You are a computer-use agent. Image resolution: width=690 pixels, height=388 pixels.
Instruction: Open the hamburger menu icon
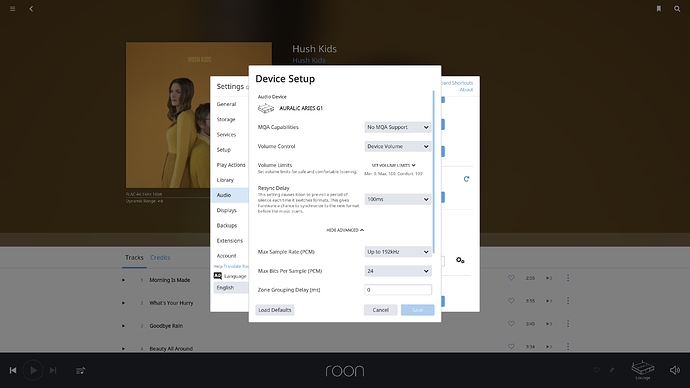[12, 9]
